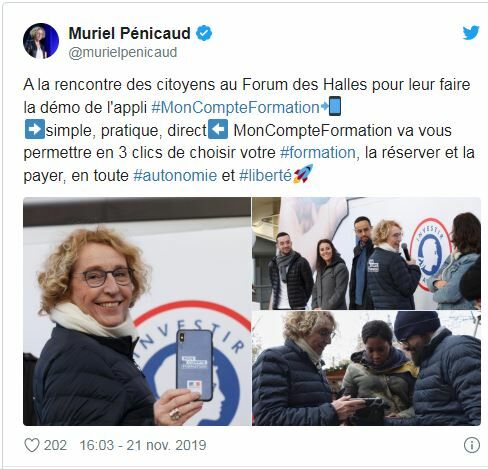Click the mobile phone emoji
Screen dimensions: 488x469
(x=335, y=106)
